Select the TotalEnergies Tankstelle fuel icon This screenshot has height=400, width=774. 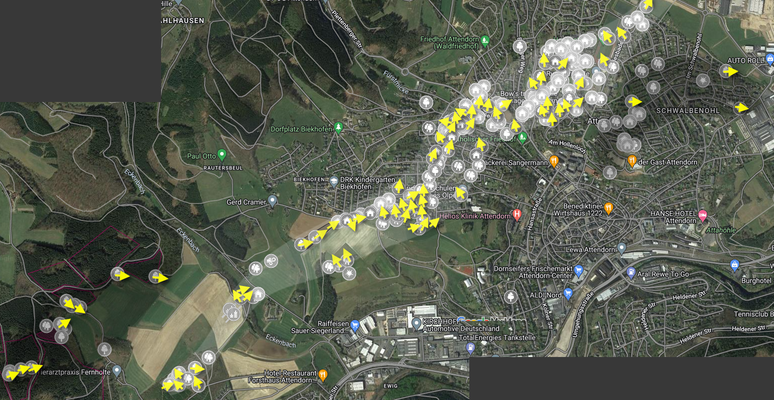click(x=470, y=348)
